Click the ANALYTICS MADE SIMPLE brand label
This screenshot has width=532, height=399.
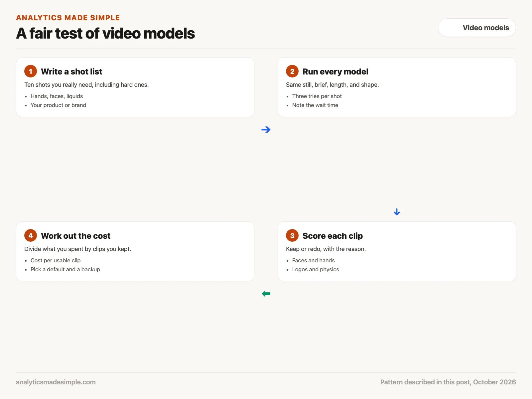68,18
